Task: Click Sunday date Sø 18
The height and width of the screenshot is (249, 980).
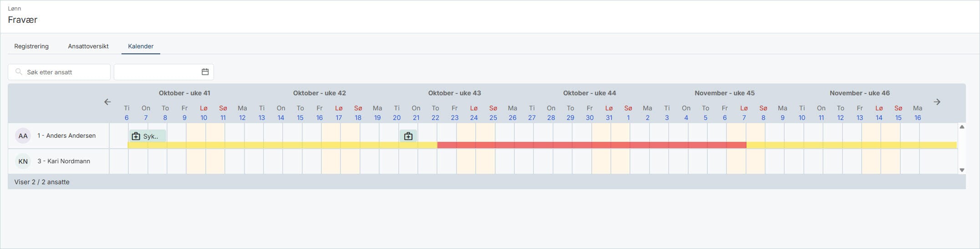Action: click(x=358, y=113)
